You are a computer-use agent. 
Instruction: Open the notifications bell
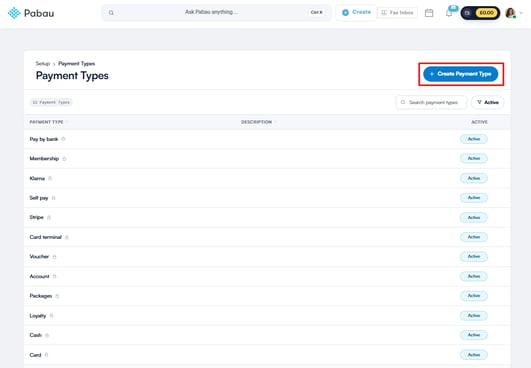point(449,13)
